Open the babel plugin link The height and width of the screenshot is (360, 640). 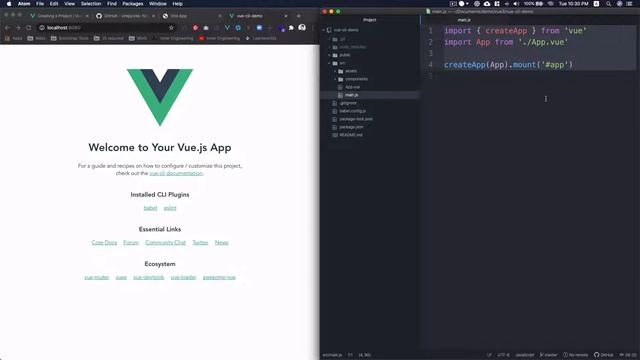point(150,208)
